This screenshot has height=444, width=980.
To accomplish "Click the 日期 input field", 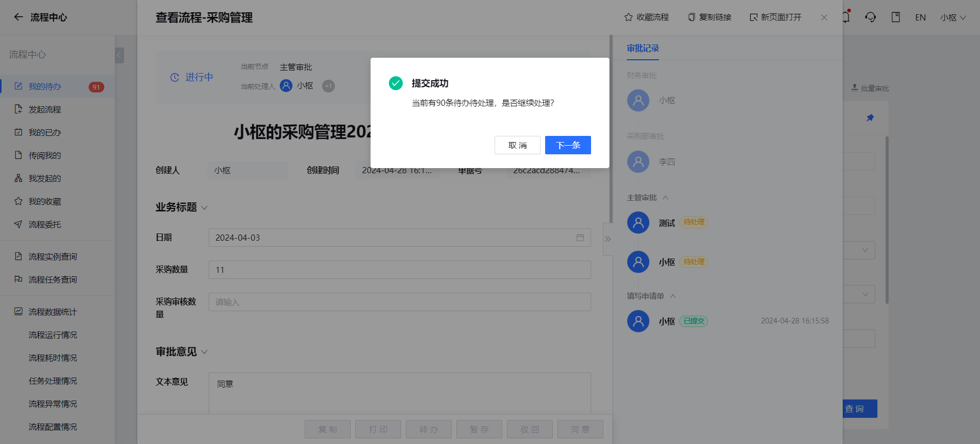I will tap(400, 238).
